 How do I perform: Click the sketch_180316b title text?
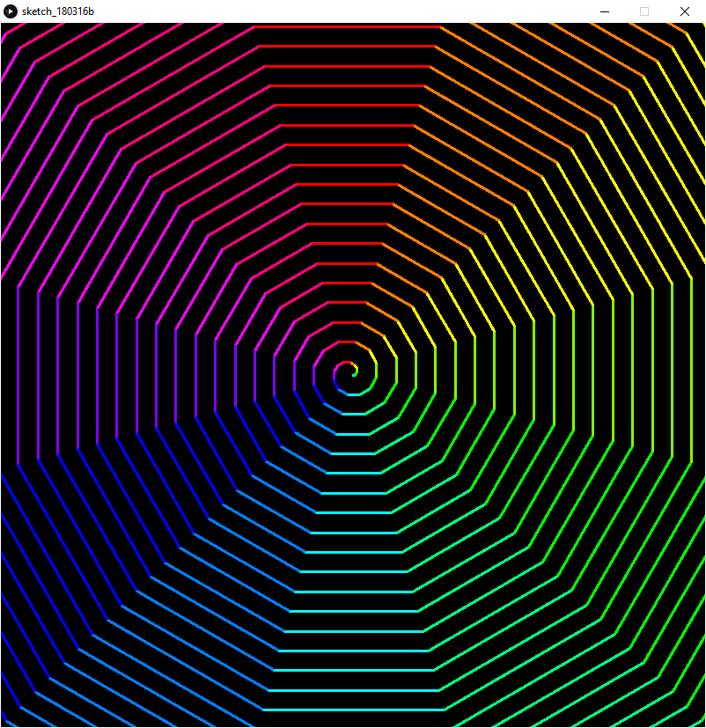click(58, 11)
